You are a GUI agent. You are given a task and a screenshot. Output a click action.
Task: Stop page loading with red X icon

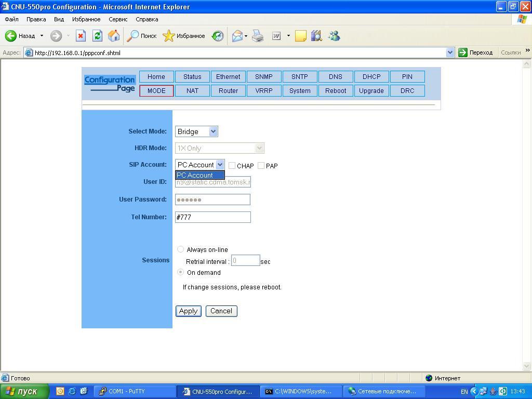coord(81,36)
